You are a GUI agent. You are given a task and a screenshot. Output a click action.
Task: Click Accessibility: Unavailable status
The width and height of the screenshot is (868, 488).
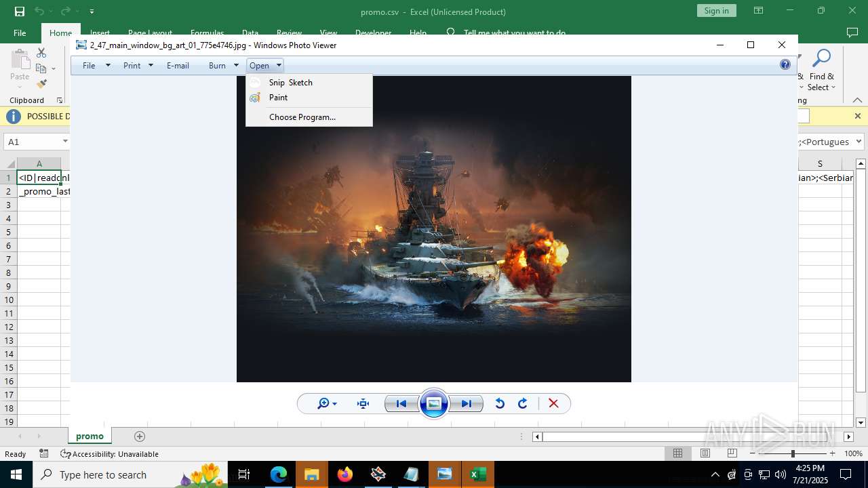coord(109,454)
